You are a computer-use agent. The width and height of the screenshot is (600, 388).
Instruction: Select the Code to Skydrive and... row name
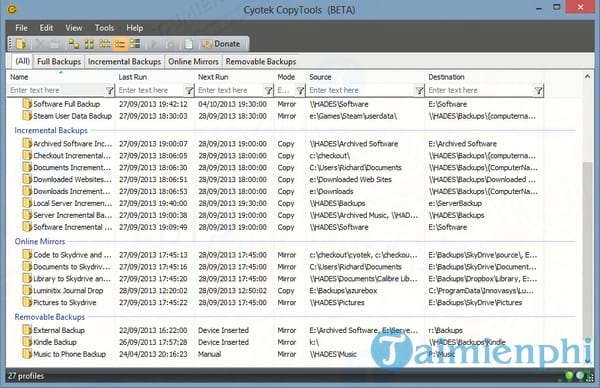72,255
